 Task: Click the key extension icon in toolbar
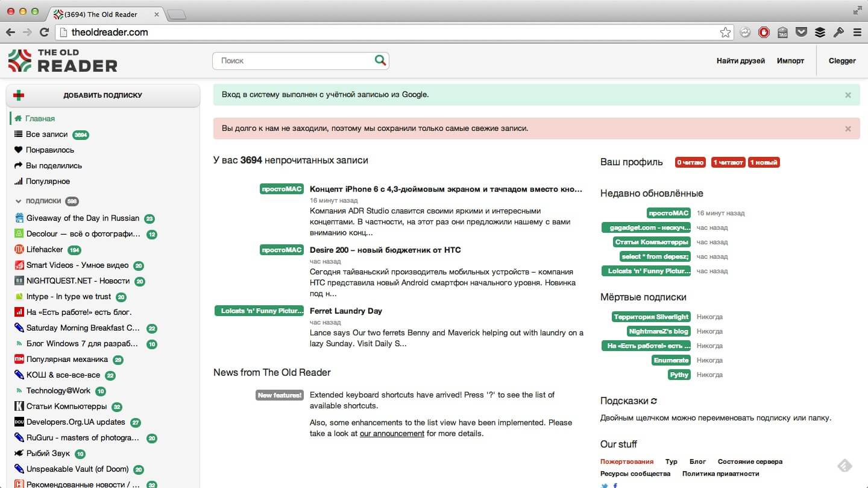pos(838,33)
